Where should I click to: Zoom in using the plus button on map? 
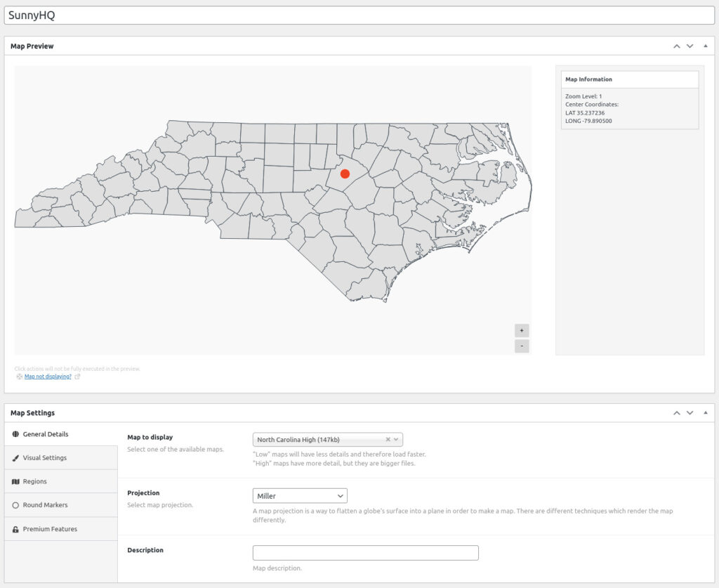[522, 330]
